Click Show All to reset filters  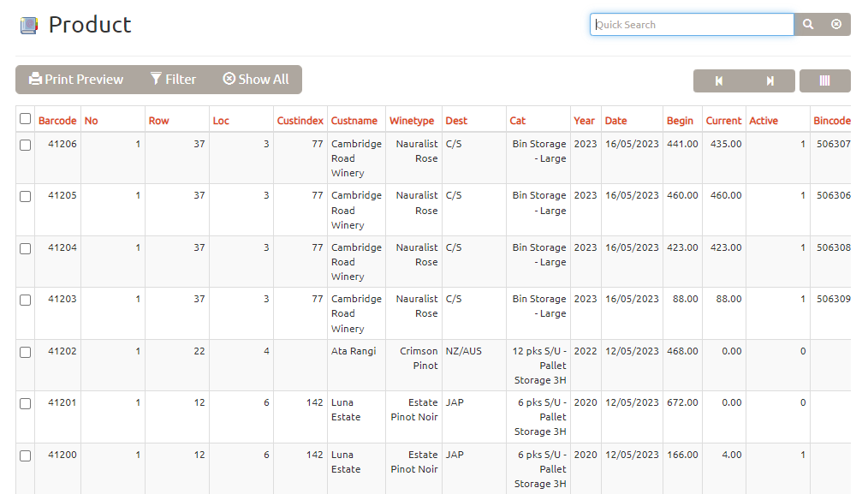tap(256, 80)
